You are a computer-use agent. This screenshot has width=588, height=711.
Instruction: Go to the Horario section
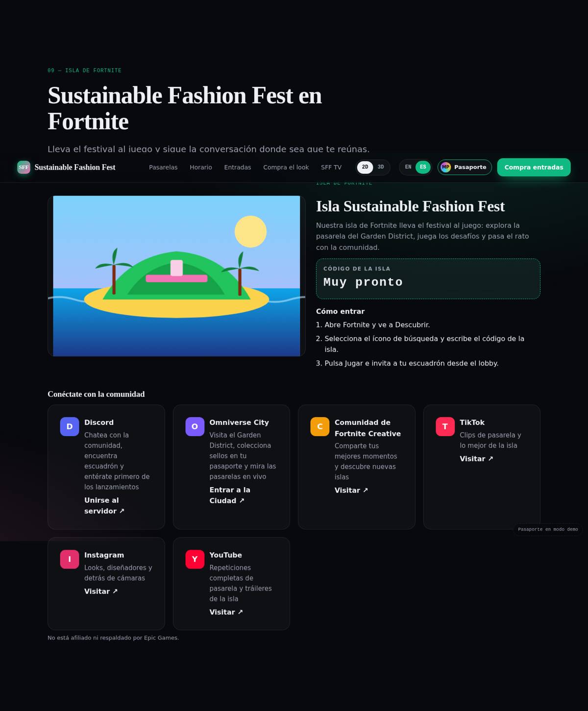(x=201, y=168)
